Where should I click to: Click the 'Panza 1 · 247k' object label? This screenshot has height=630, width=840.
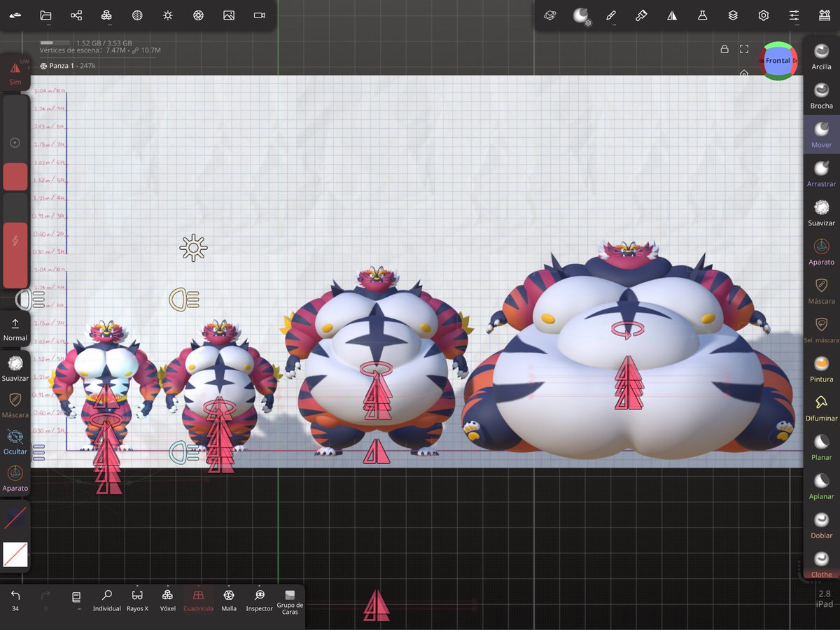[x=67, y=66]
